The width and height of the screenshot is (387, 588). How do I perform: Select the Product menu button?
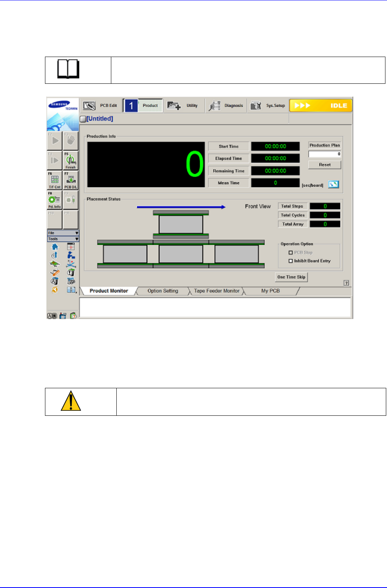tap(143, 105)
